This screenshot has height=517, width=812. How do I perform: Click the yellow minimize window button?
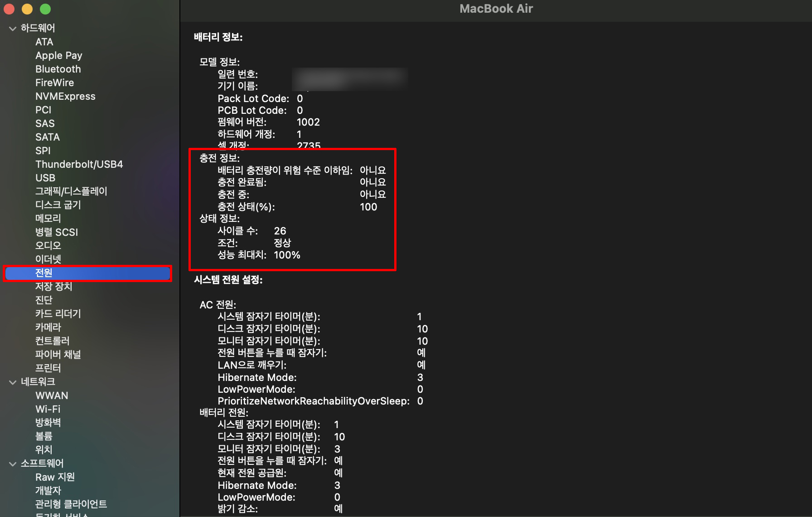click(x=27, y=9)
